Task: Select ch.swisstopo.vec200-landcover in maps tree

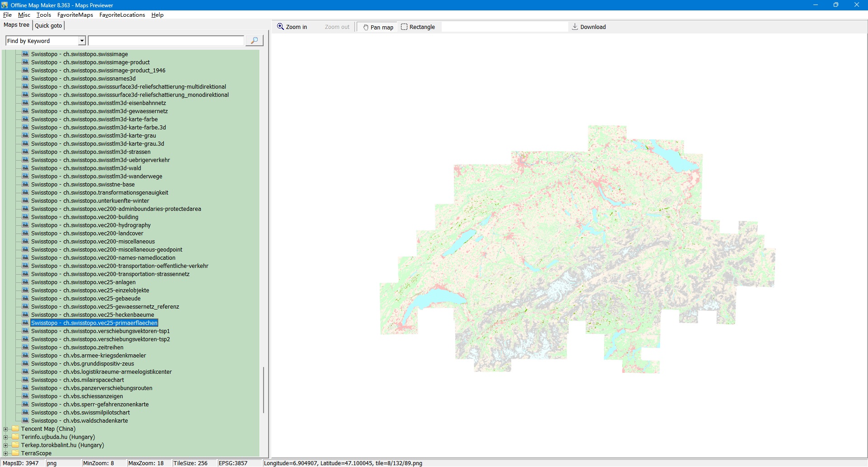Action: click(x=87, y=233)
